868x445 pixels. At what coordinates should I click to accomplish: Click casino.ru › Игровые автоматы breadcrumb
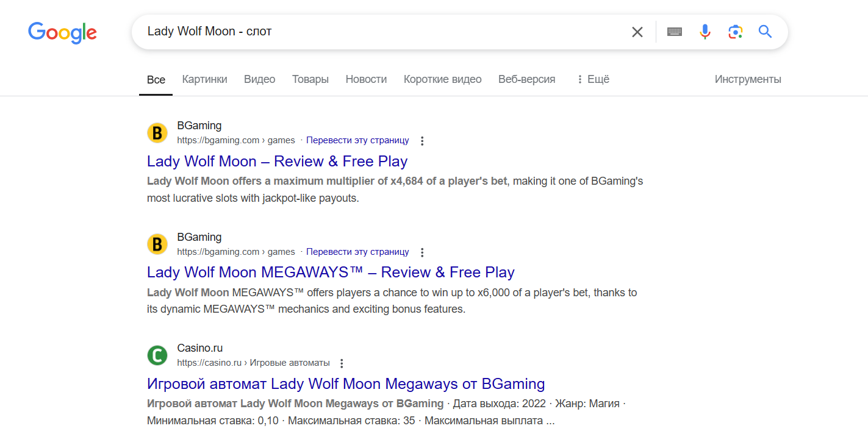point(253,363)
